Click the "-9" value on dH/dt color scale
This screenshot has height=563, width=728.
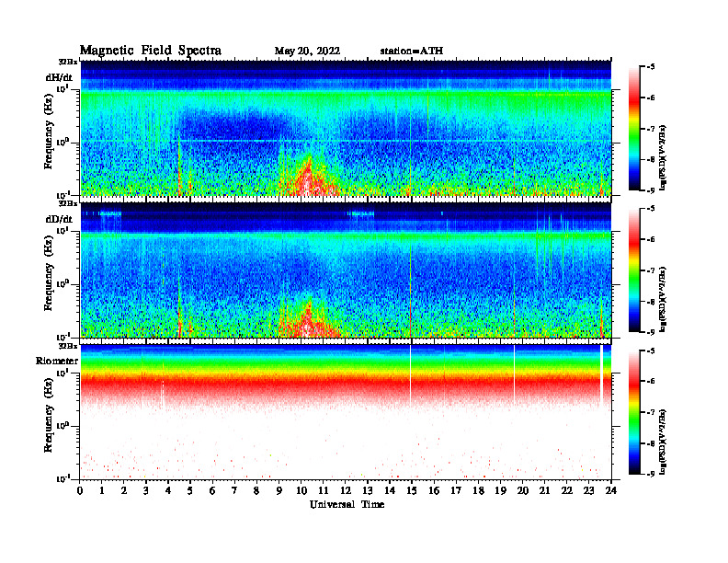coord(651,190)
